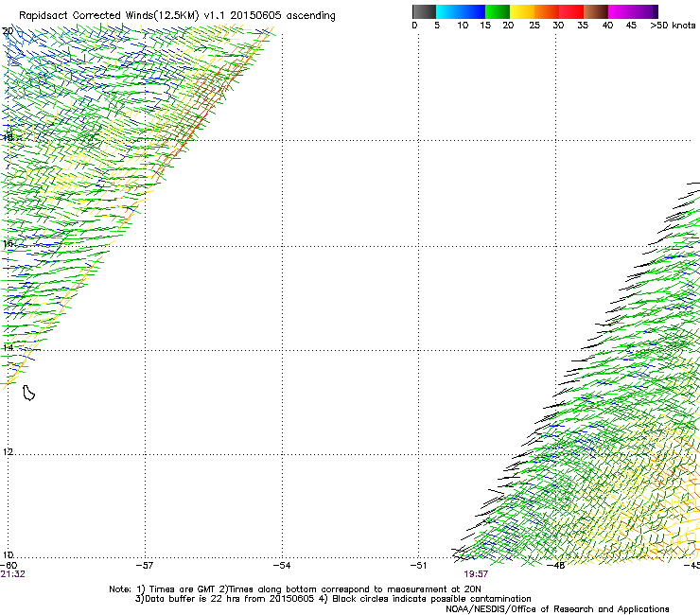
Task: Click the '21:32' swath time label
Action: 13,574
